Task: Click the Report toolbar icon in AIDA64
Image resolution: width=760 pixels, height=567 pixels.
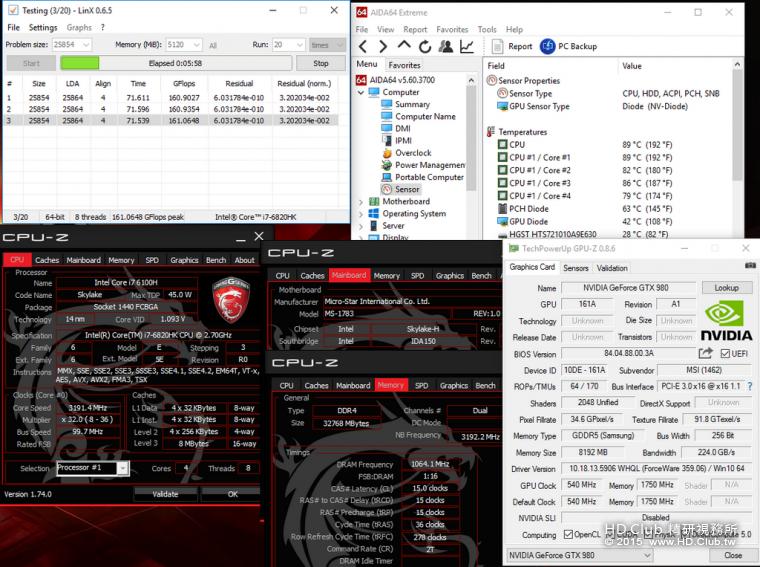Action: (497, 47)
